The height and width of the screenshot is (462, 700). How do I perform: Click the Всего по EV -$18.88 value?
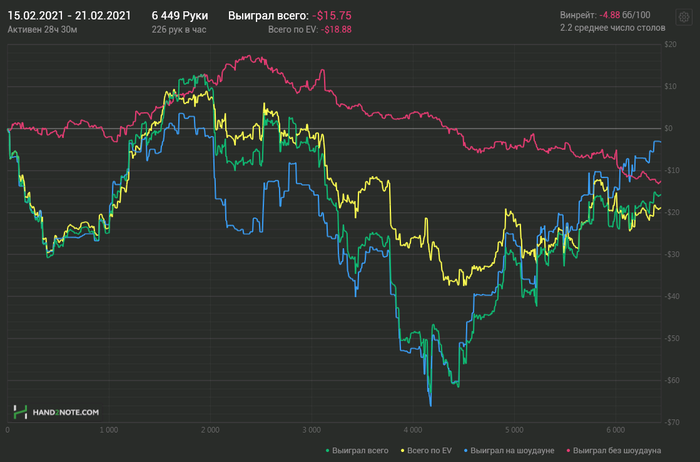[310, 29]
